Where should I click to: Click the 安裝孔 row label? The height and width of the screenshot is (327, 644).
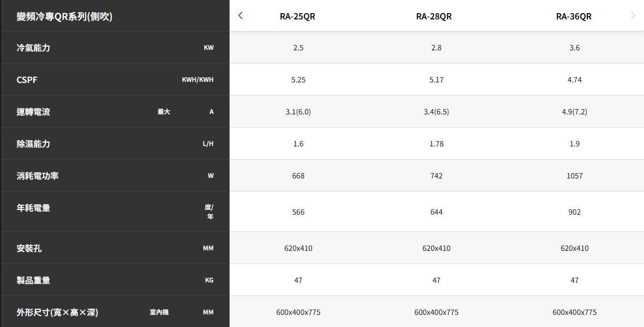coord(29,248)
